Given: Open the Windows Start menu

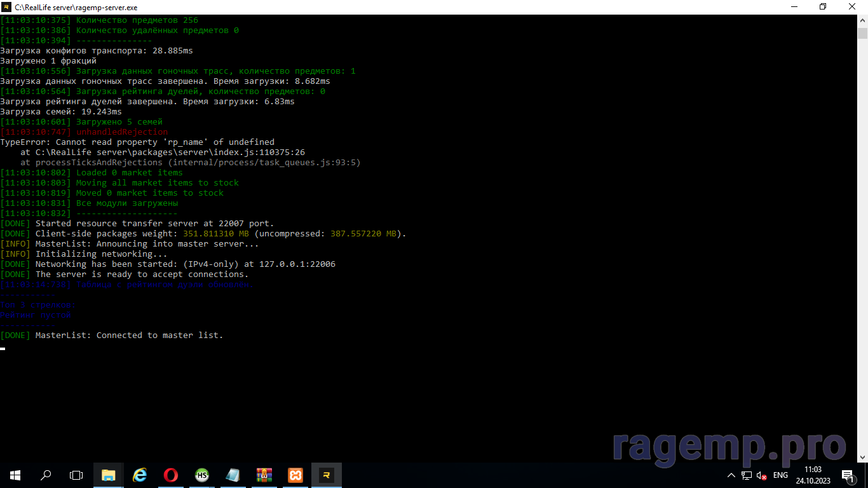Looking at the screenshot, I should point(15,475).
